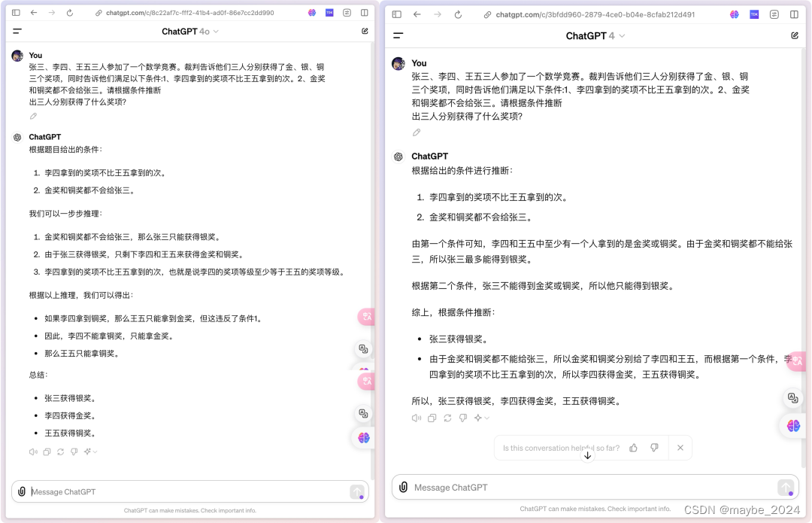This screenshot has height=523, width=812.
Task: Open brain extension in left browser toolbar
Action: [312, 13]
